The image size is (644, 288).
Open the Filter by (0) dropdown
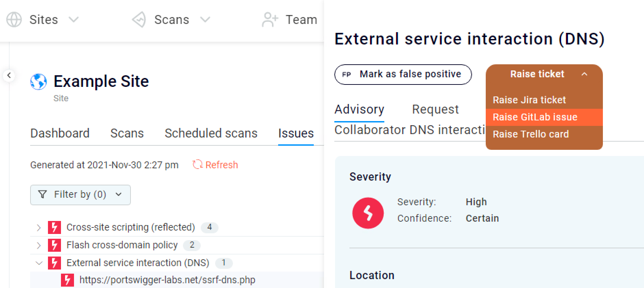pyautogui.click(x=80, y=195)
